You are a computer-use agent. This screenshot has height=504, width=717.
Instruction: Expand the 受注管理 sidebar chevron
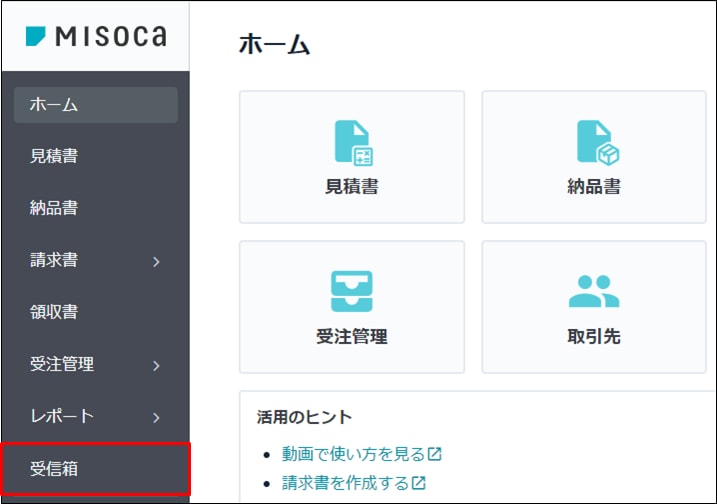156,365
